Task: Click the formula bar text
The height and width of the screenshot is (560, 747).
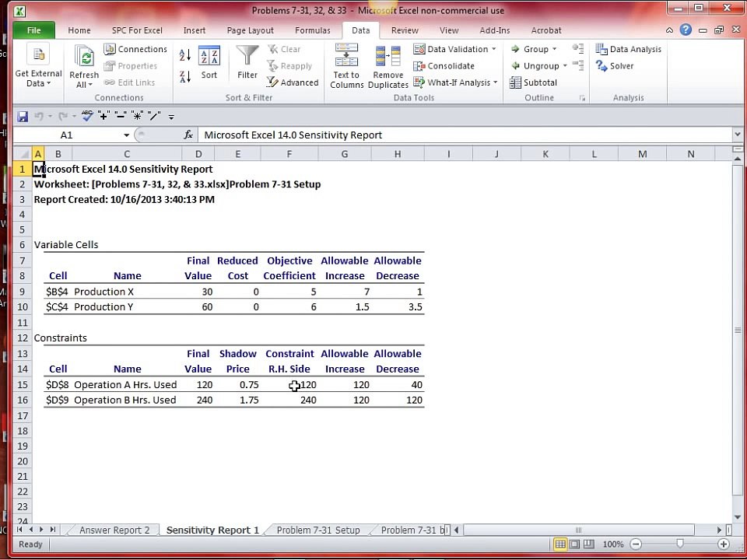Action: tap(293, 135)
